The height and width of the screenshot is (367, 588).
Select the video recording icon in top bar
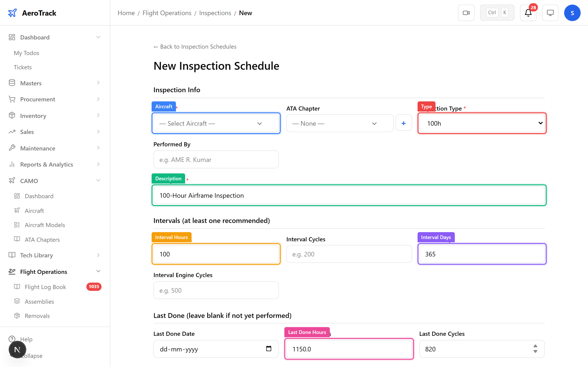[466, 13]
